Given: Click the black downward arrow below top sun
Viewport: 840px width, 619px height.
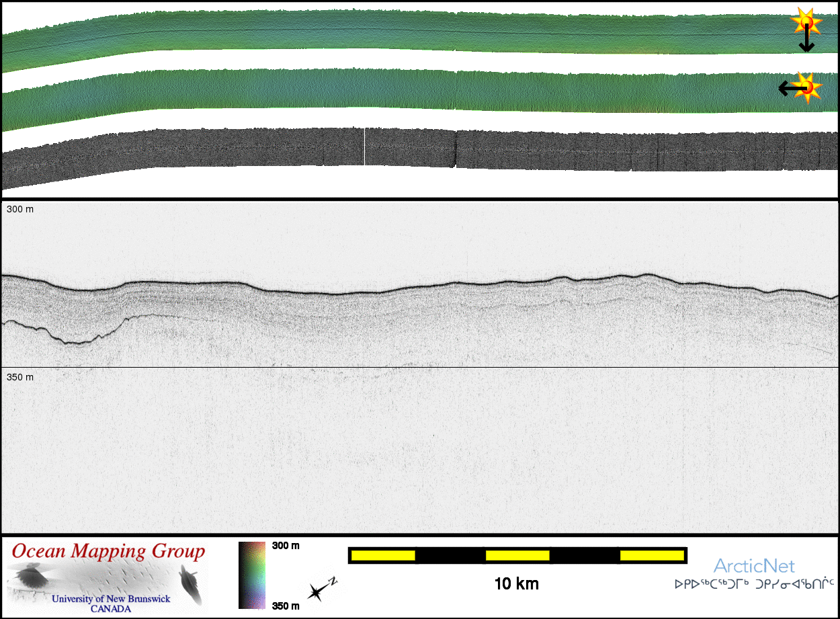Looking at the screenshot, I should (806, 42).
